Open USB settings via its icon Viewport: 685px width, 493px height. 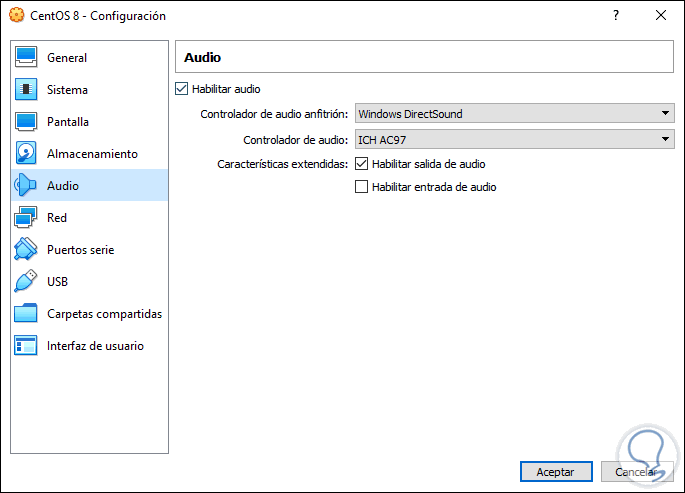pos(26,282)
